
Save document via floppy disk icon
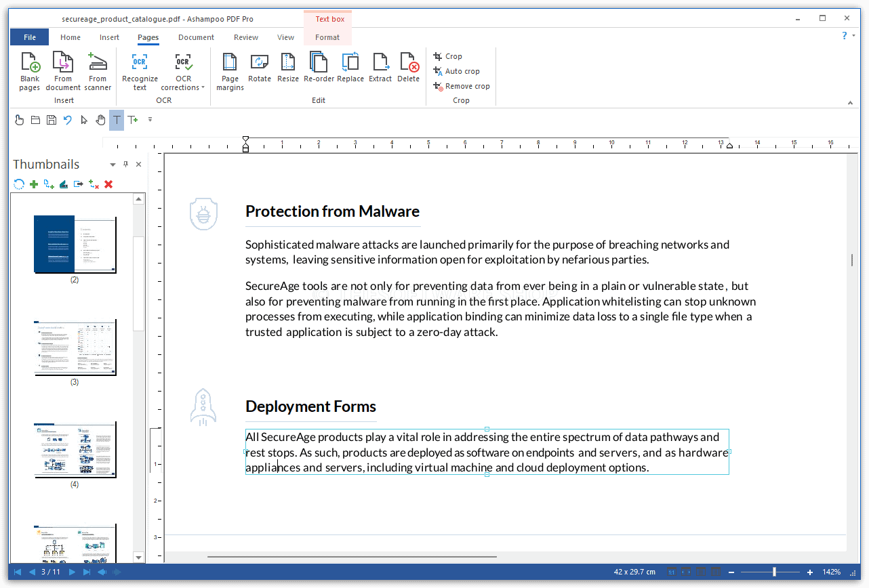pyautogui.click(x=52, y=120)
